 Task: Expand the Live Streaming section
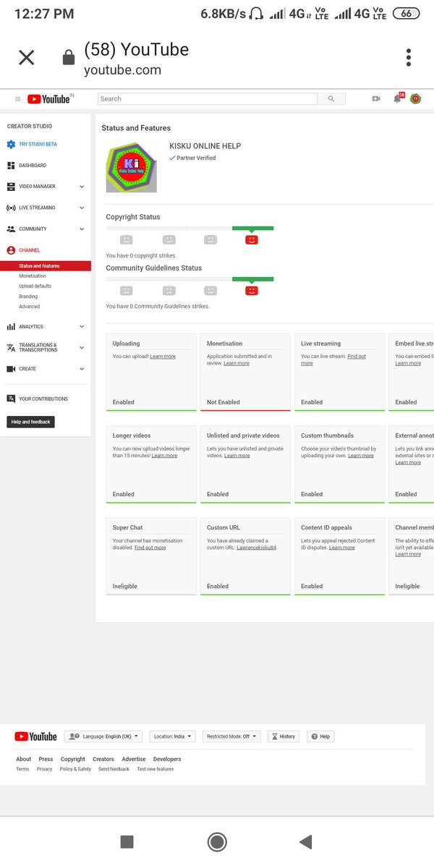(x=46, y=208)
